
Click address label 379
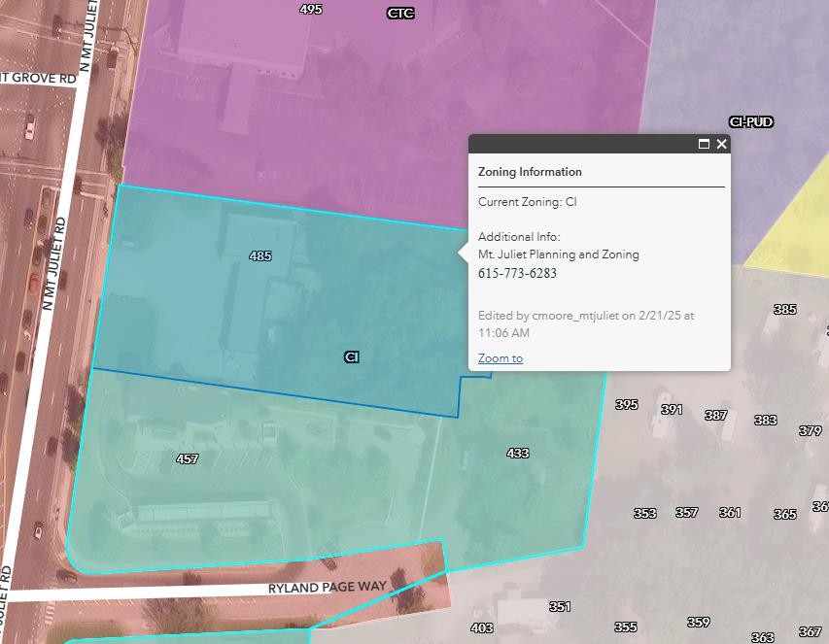(x=810, y=430)
